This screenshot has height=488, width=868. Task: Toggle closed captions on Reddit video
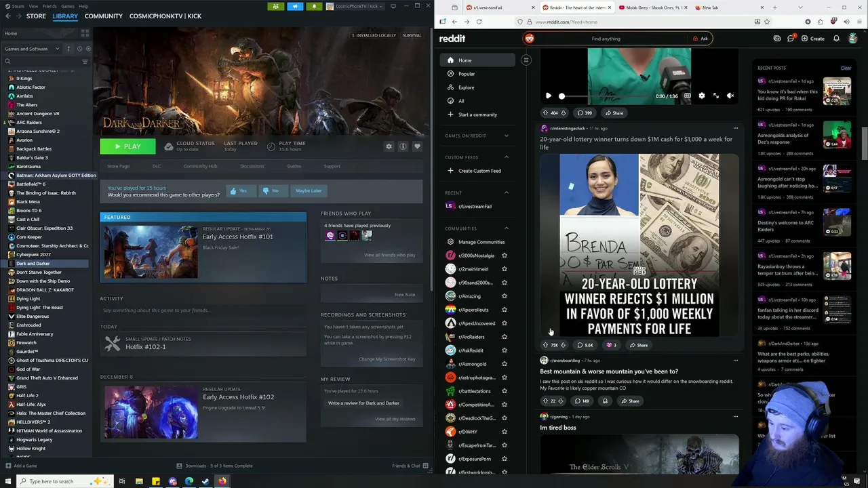point(687,96)
